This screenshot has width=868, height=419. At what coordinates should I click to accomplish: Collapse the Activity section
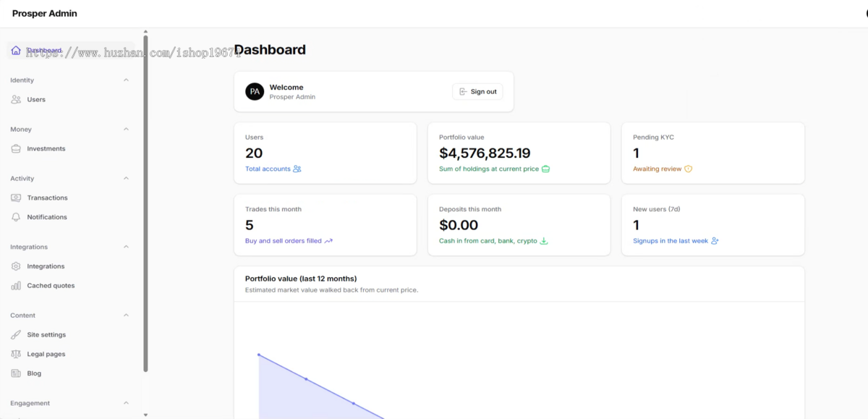(x=126, y=179)
